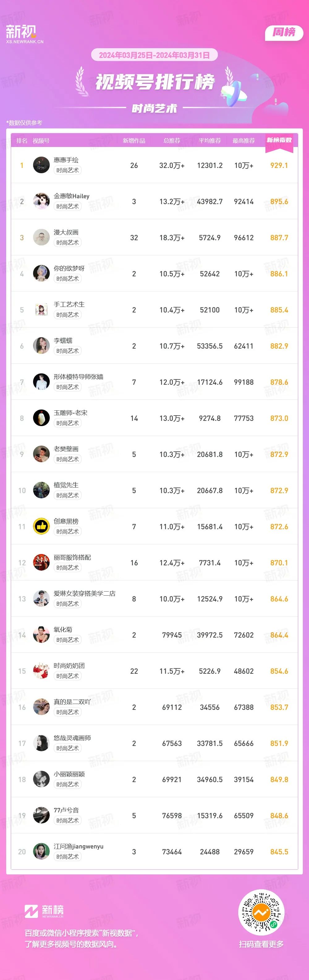Viewport: 309px width, 980px height.
Task: Click the 时尚艺术 tag under 李蠕蠕
Action: click(68, 351)
